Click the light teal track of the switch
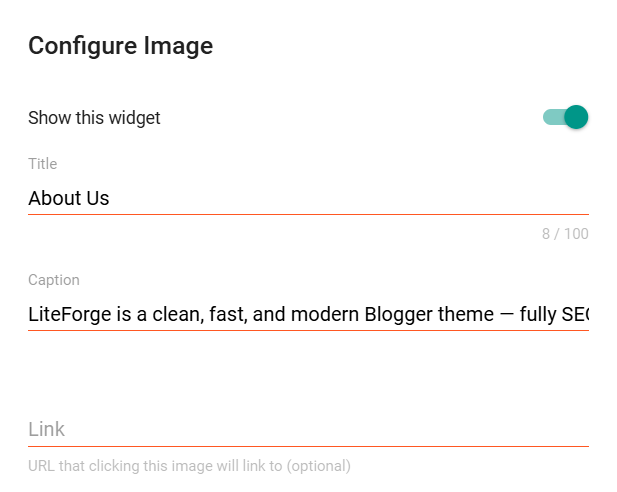The height and width of the screenshot is (492, 617). coord(551,117)
